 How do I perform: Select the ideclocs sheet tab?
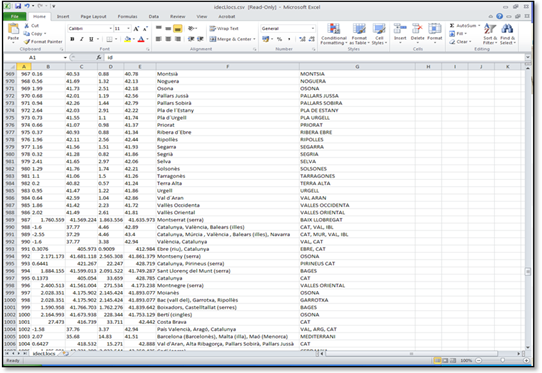click(44, 354)
